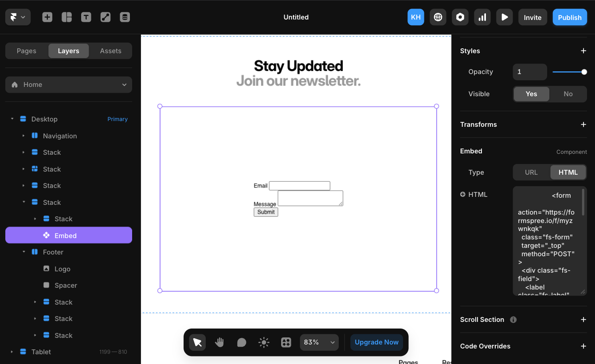595x364 pixels.
Task: Switch to the Pages tab
Action: [26, 51]
